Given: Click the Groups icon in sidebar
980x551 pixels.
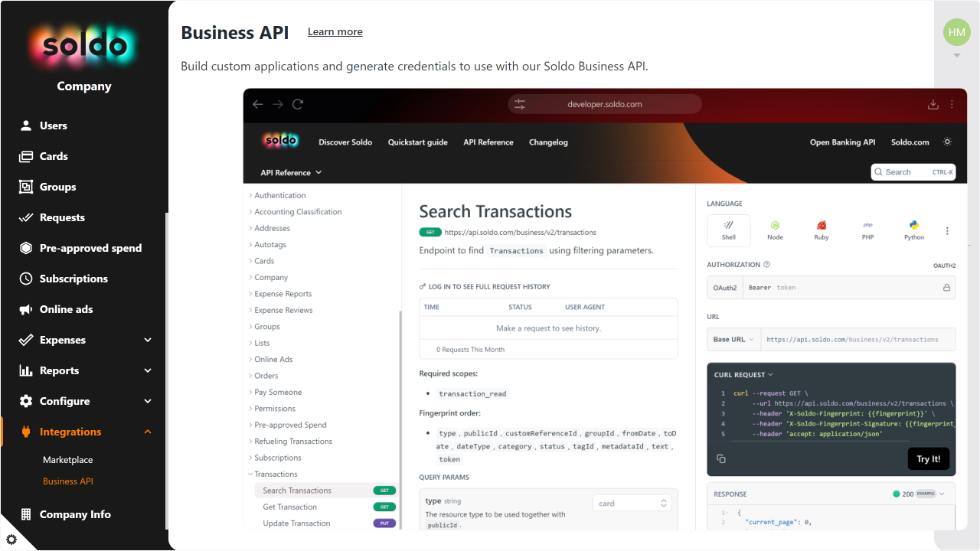Looking at the screenshot, I should [x=26, y=187].
